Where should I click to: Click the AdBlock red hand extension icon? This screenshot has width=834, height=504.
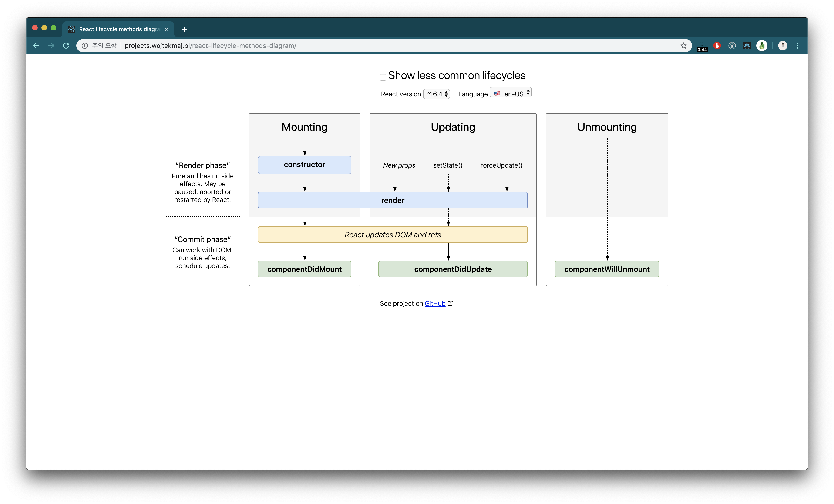[717, 46]
